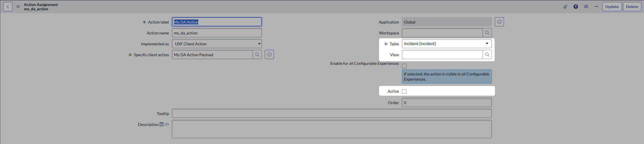The image size is (644, 144).
Task: Click the personalize form settings icon
Action: click(x=586, y=7)
